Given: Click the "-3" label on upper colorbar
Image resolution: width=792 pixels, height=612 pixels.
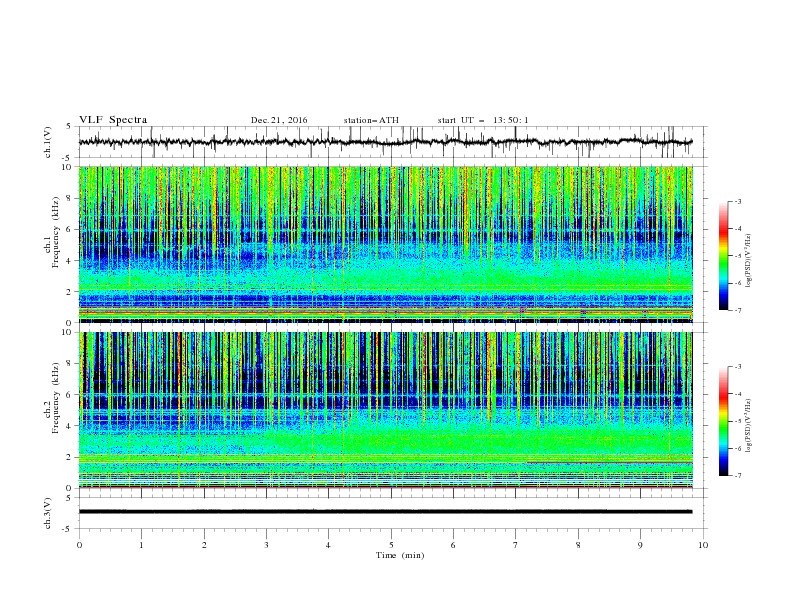Looking at the screenshot, I should 737,201.
